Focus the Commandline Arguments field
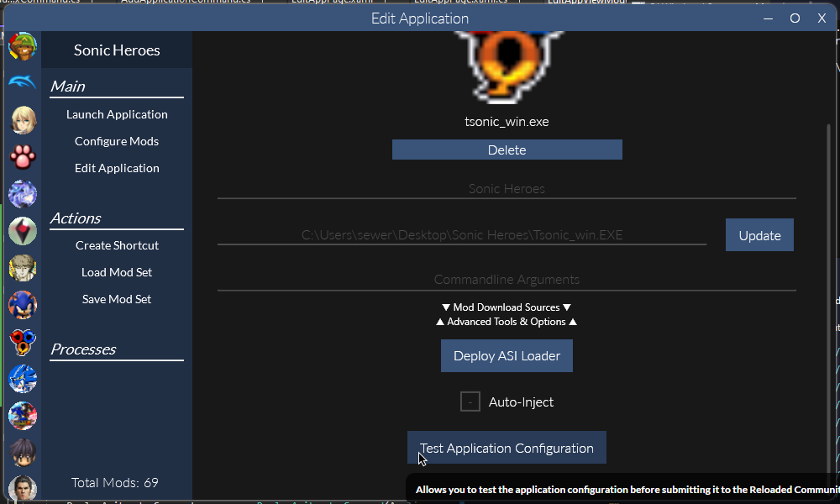 [507, 280]
